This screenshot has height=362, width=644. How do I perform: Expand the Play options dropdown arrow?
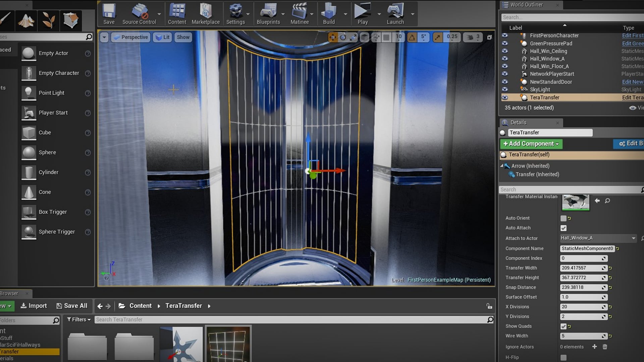click(x=379, y=14)
